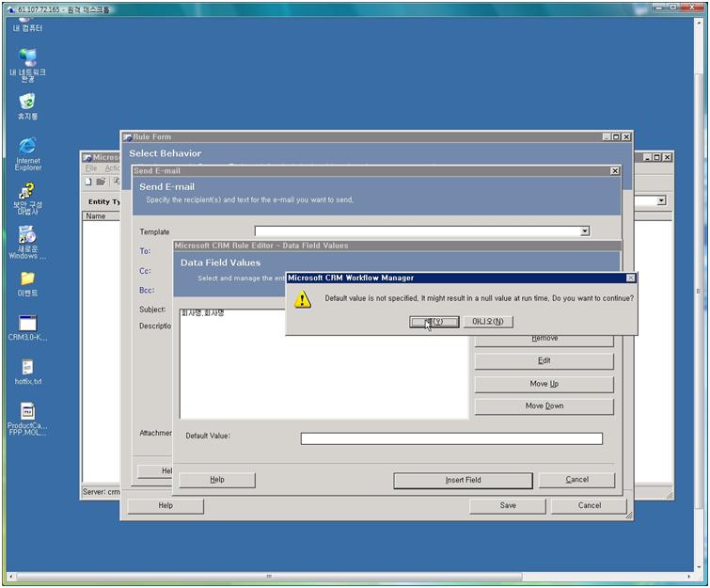The height and width of the screenshot is (588, 710).
Task: Open the hotfix.txt file icon
Action: pos(27,373)
